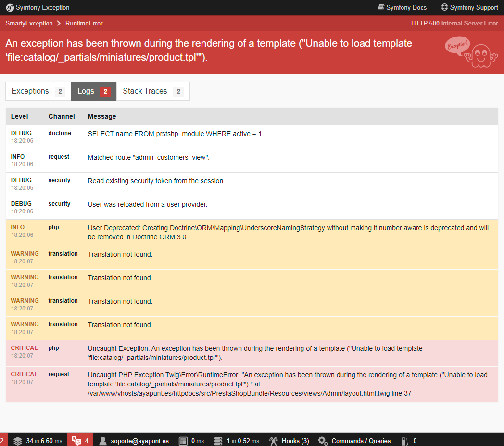This screenshot has height=446, width=504.
Task: Click the breadcrumb chevron separator
Action: pyautogui.click(x=59, y=23)
